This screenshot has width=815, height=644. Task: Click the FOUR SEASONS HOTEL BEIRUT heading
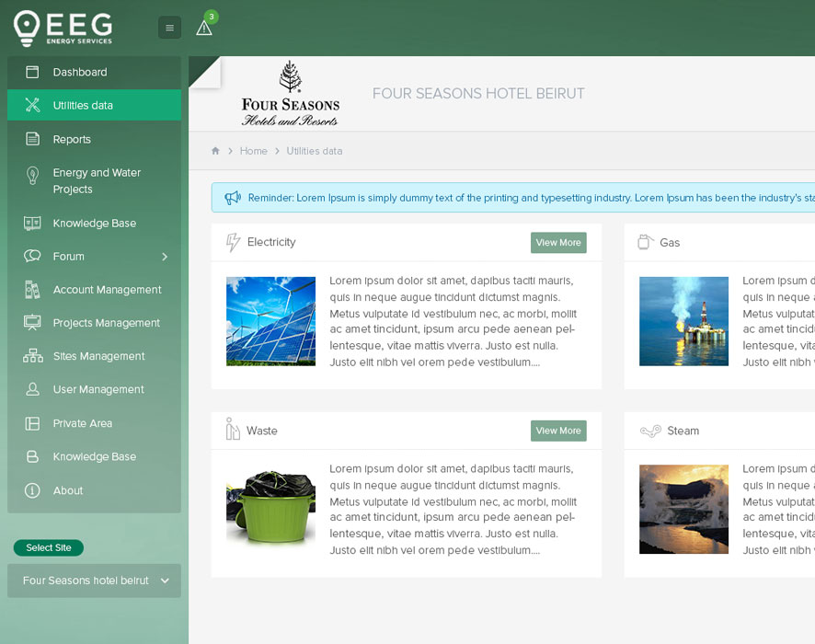478,94
